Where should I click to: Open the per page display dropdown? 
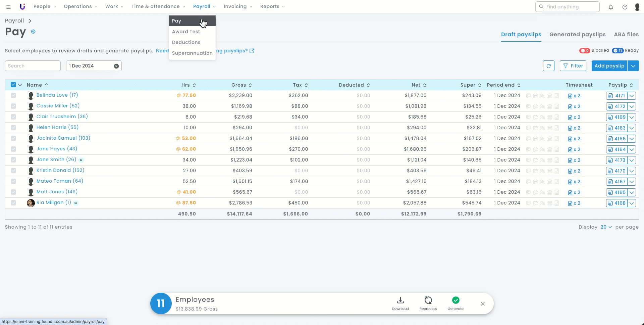tap(606, 227)
